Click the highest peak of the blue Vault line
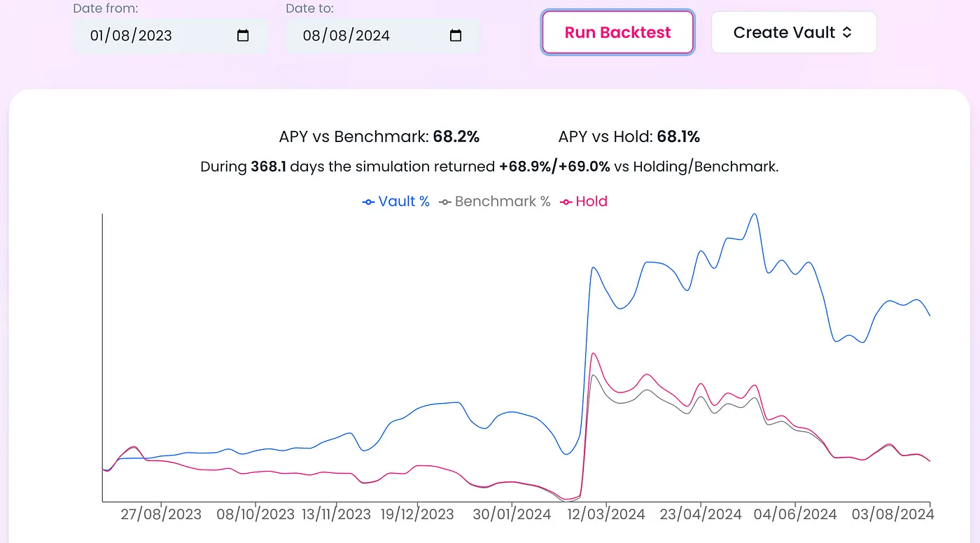This screenshot has height=543, width=980. tap(754, 214)
